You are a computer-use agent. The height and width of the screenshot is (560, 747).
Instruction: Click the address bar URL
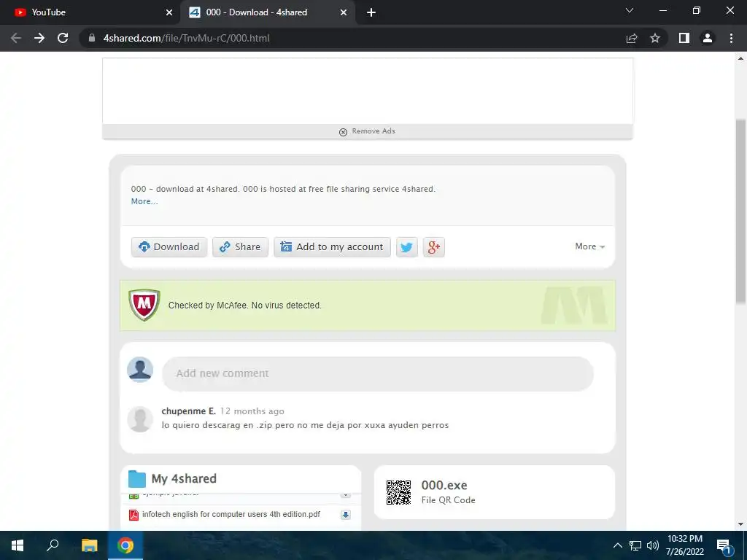point(186,38)
